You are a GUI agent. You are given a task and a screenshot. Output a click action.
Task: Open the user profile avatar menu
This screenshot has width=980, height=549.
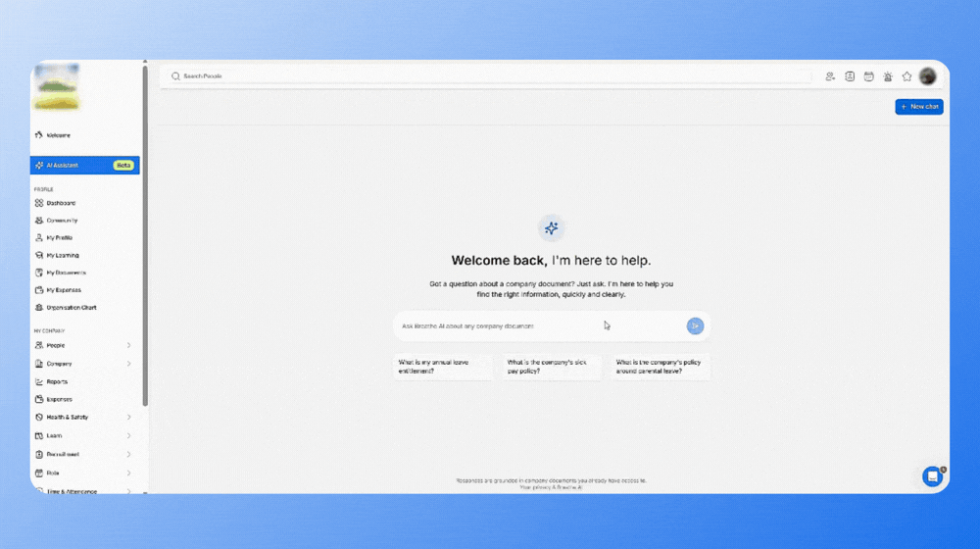[x=927, y=76]
